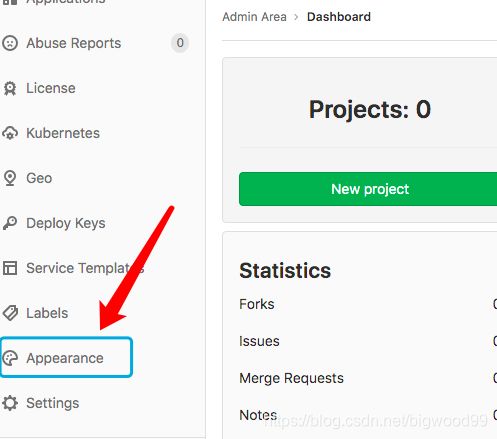497x439 pixels.
Task: Click the Projects: 0 heading
Action: coord(370,110)
